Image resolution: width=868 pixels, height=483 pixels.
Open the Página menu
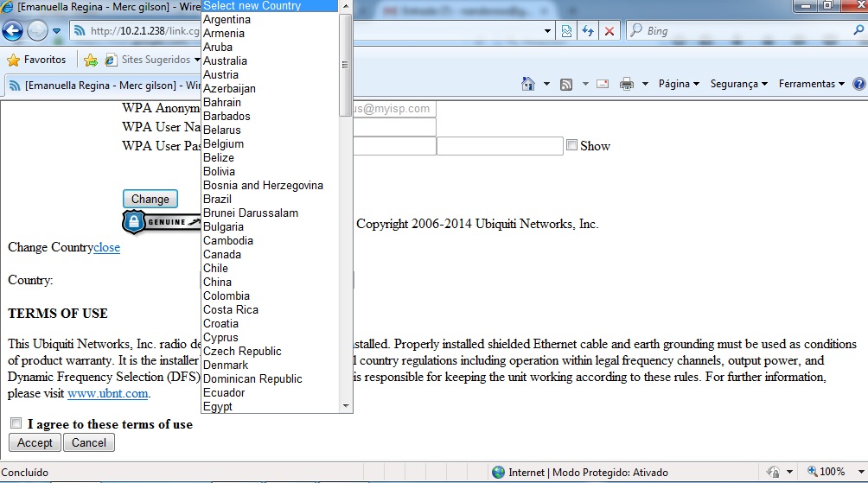[x=679, y=84]
